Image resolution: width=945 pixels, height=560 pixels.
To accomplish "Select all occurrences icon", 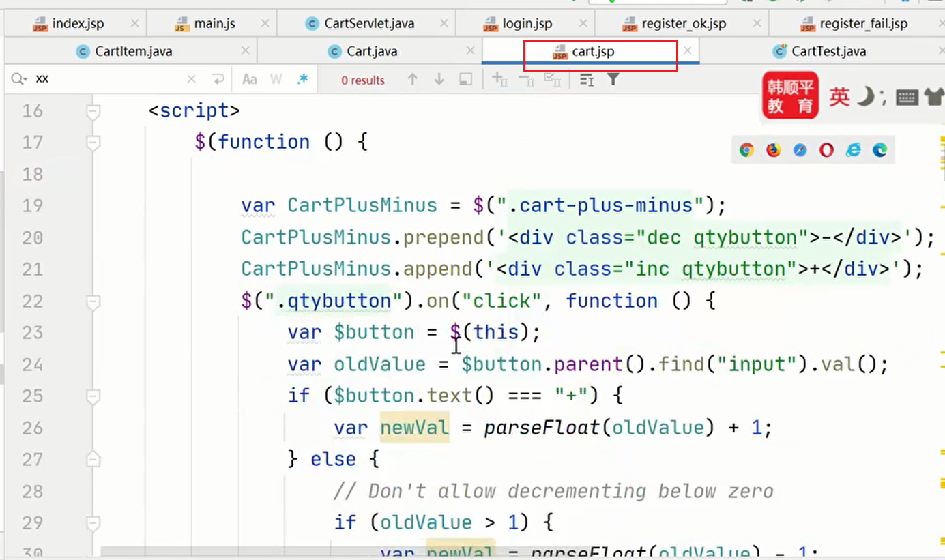I will 552,79.
